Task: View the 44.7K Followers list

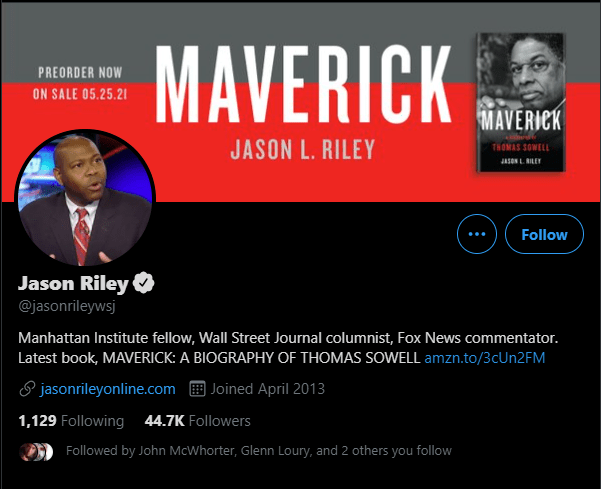Action: click(x=197, y=421)
